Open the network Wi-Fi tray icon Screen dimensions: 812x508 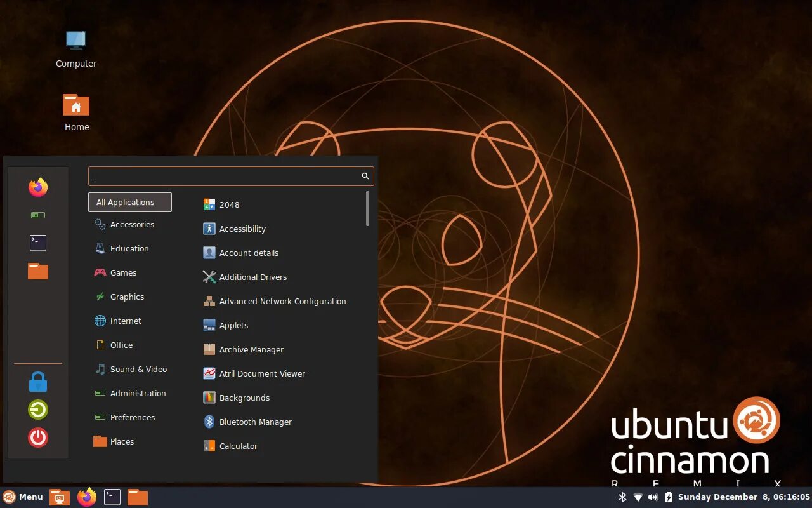[638, 497]
